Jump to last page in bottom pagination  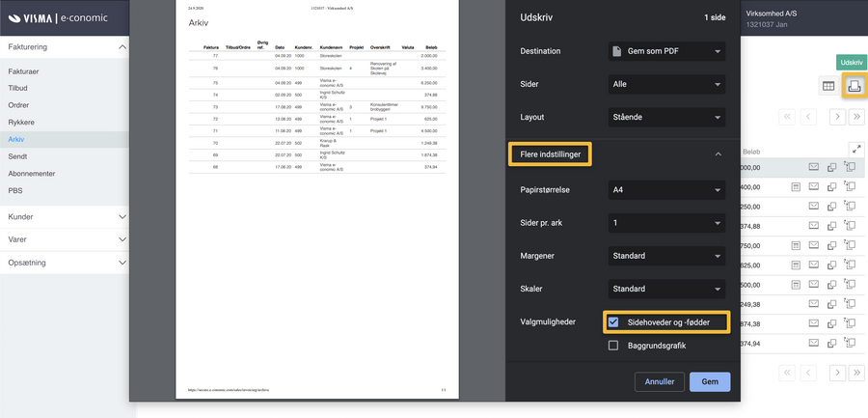pyautogui.click(x=856, y=373)
